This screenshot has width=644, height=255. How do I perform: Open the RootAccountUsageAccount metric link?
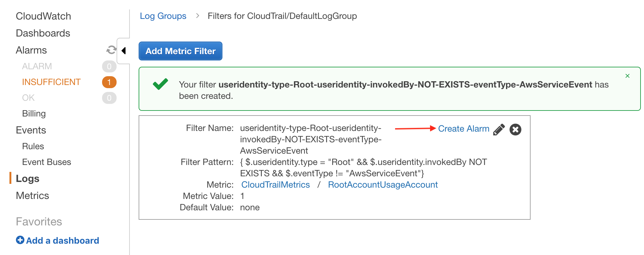tap(383, 185)
